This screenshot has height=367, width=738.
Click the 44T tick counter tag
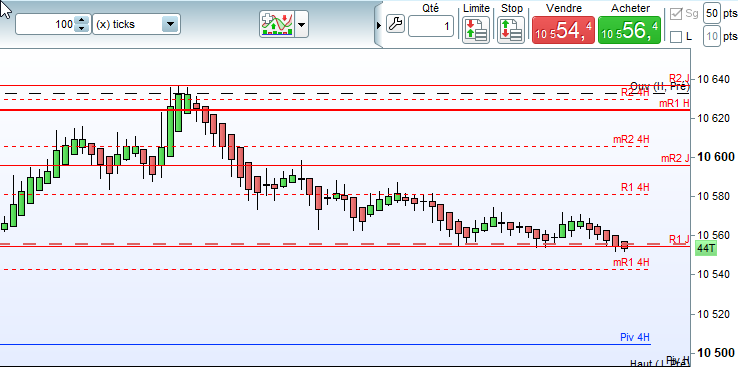click(x=706, y=248)
